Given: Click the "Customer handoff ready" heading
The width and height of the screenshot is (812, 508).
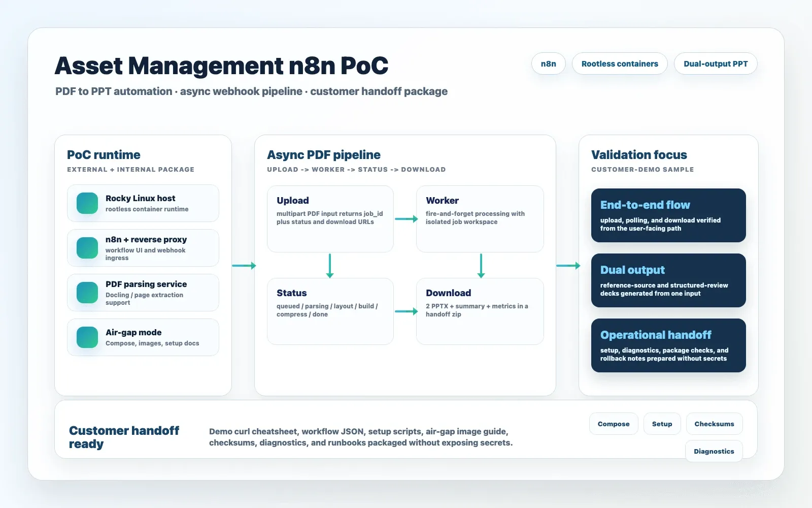Looking at the screenshot, I should click(124, 437).
